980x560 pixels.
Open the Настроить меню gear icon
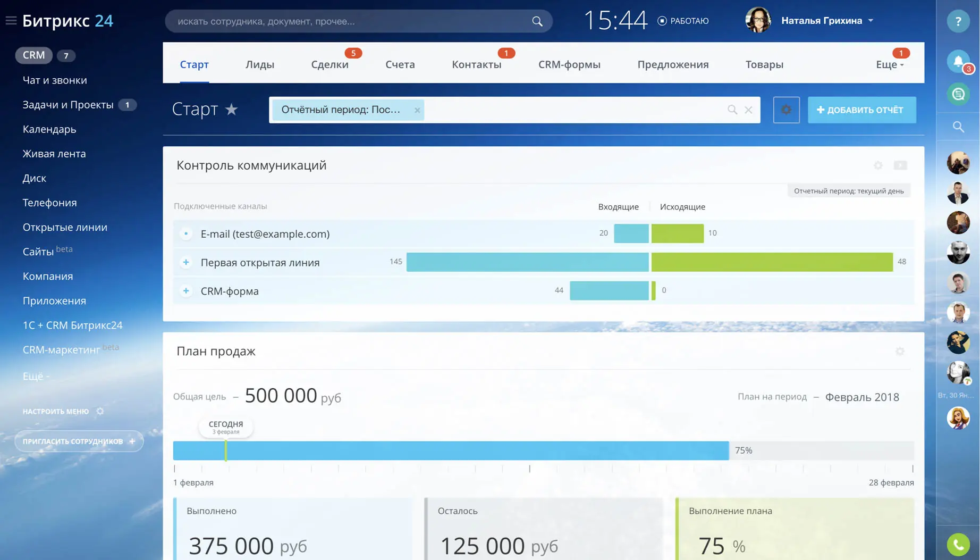(100, 411)
